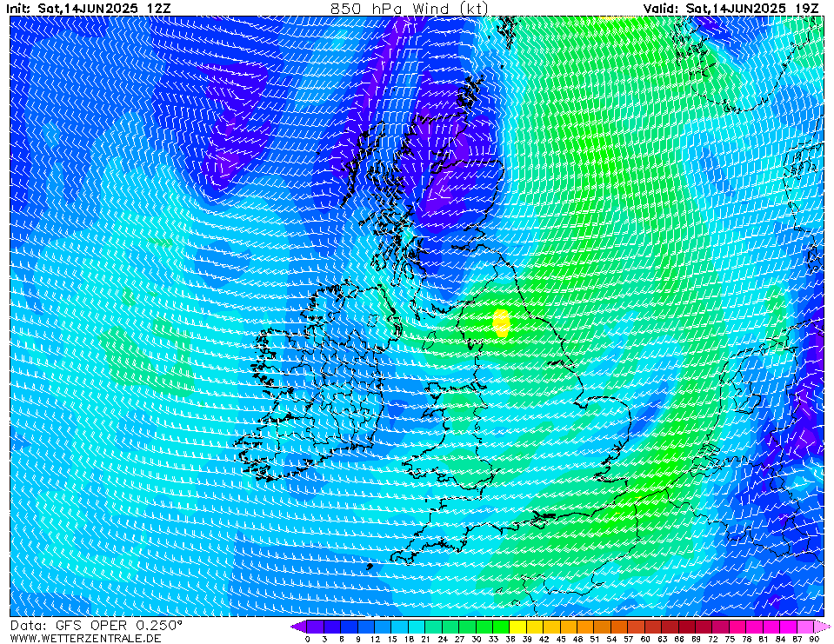Click the "36" label under the color scale
This screenshot has width=834, height=644.
[x=510, y=639]
